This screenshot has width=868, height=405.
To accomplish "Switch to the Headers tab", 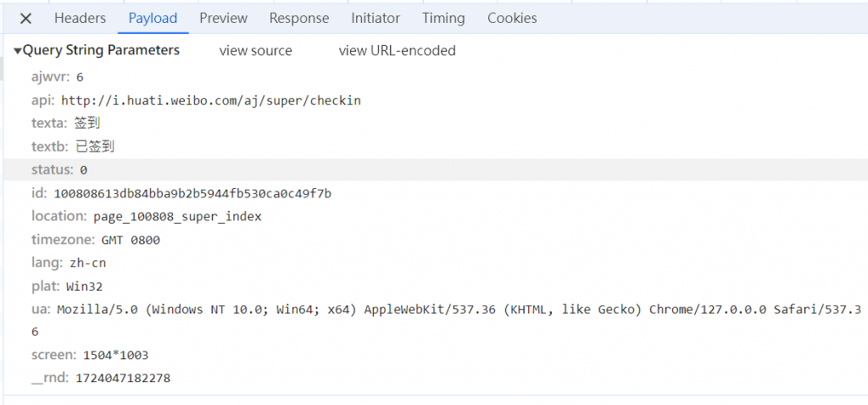I will (80, 19).
